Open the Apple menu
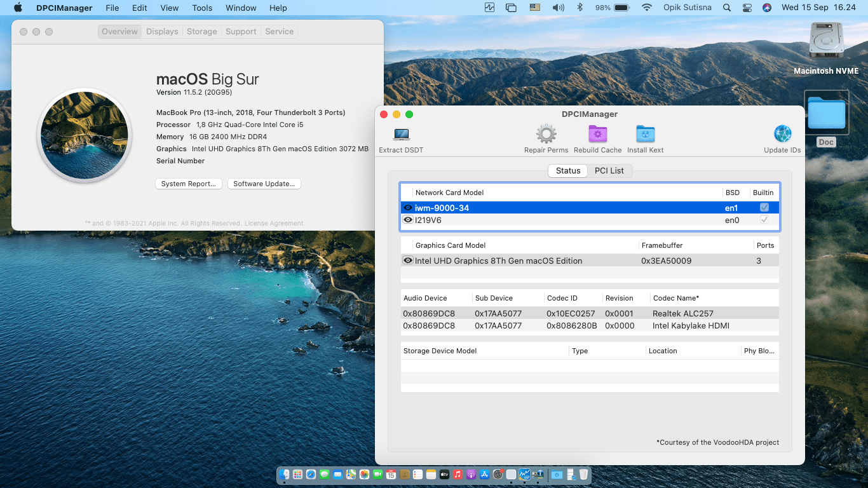Screen dimensions: 868x488 tap(18, 8)
